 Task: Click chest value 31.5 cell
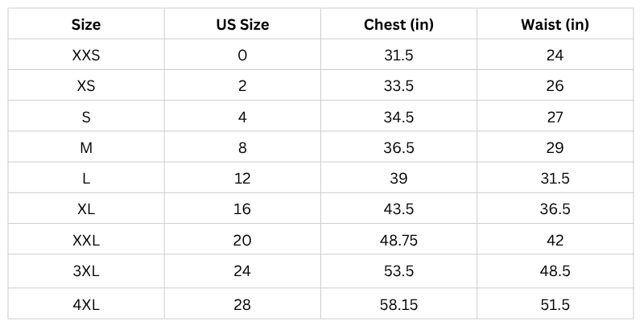pos(398,56)
